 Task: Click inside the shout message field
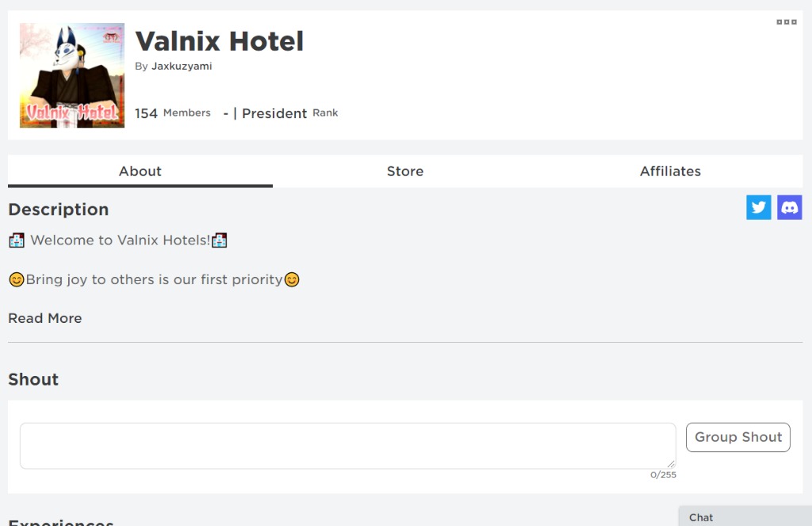(x=347, y=446)
